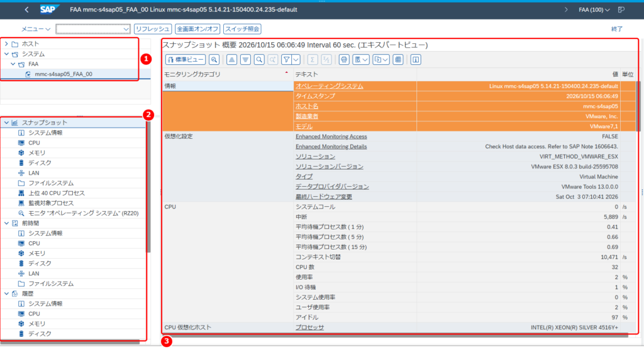Go back with the header arrow

[26, 9]
